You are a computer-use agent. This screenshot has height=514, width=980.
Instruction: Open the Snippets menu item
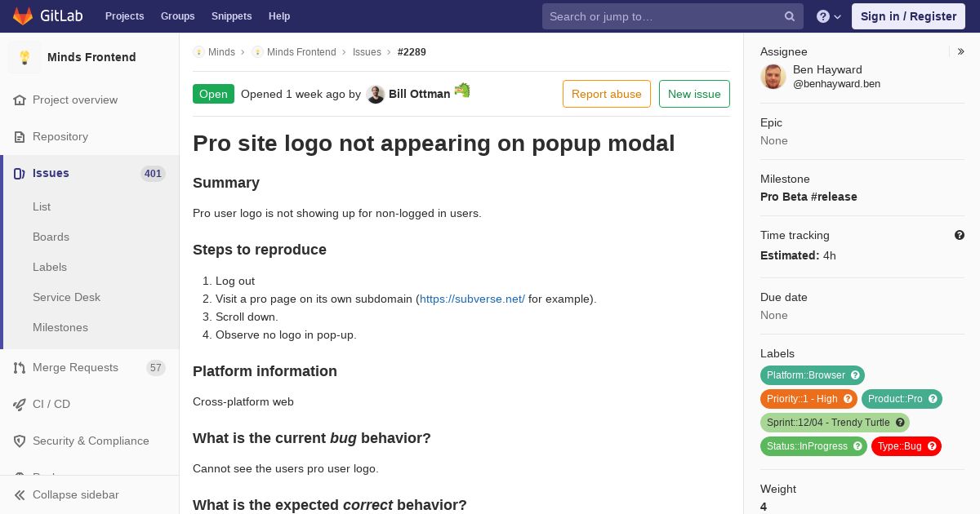point(232,16)
